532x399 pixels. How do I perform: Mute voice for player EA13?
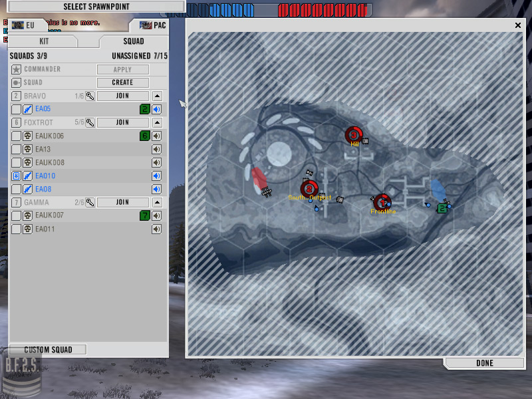click(x=156, y=149)
